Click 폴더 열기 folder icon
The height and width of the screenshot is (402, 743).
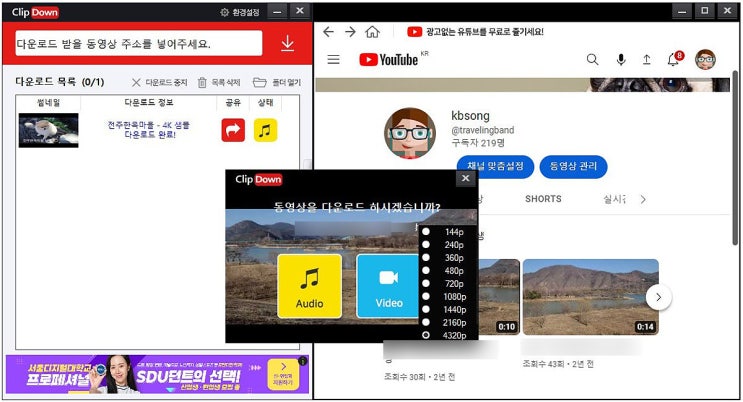click(259, 82)
